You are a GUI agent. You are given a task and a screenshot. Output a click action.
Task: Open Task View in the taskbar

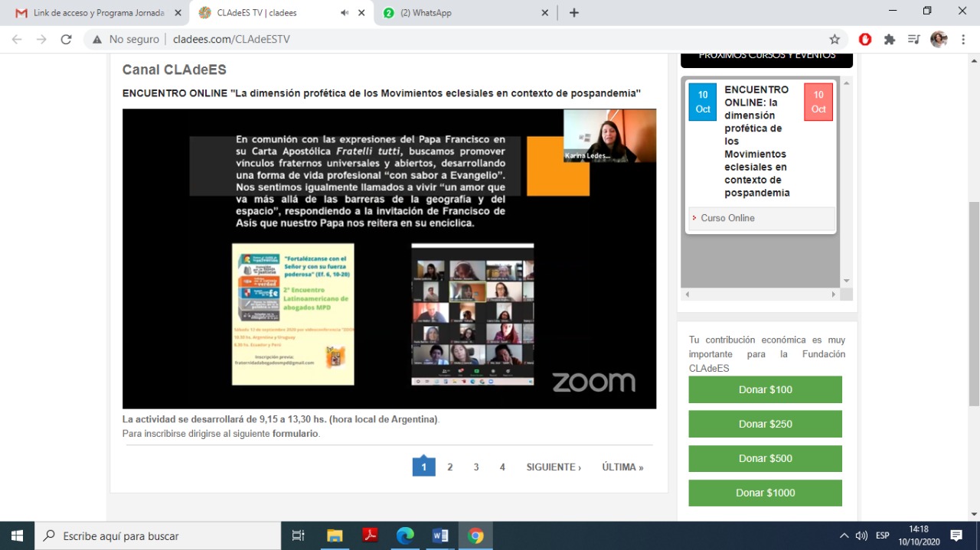[299, 535]
